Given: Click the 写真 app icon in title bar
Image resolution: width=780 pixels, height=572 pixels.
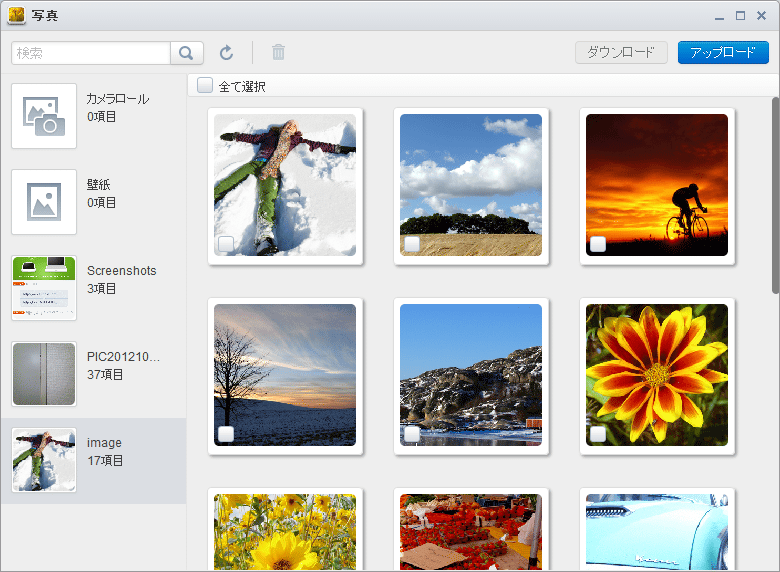Looking at the screenshot, I should pos(16,15).
